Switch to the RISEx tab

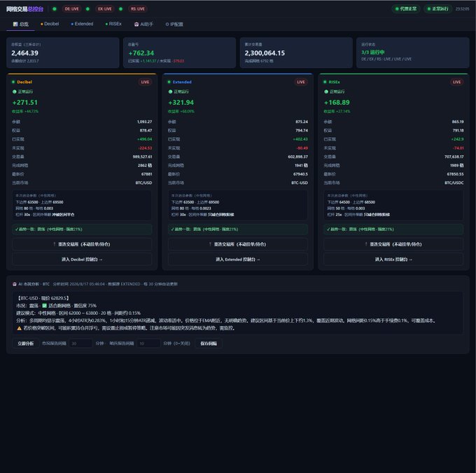coord(113,24)
